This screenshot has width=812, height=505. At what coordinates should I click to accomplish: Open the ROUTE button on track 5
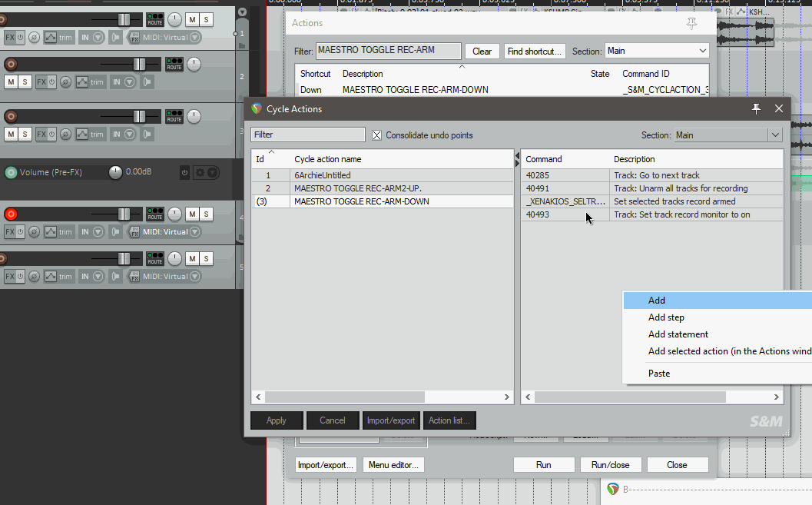click(155, 258)
